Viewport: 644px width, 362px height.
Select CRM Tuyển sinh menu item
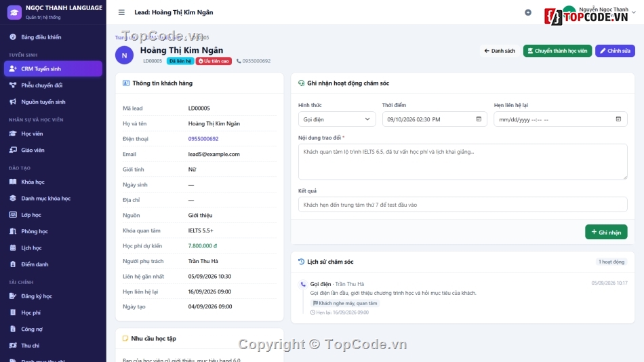pyautogui.click(x=53, y=68)
